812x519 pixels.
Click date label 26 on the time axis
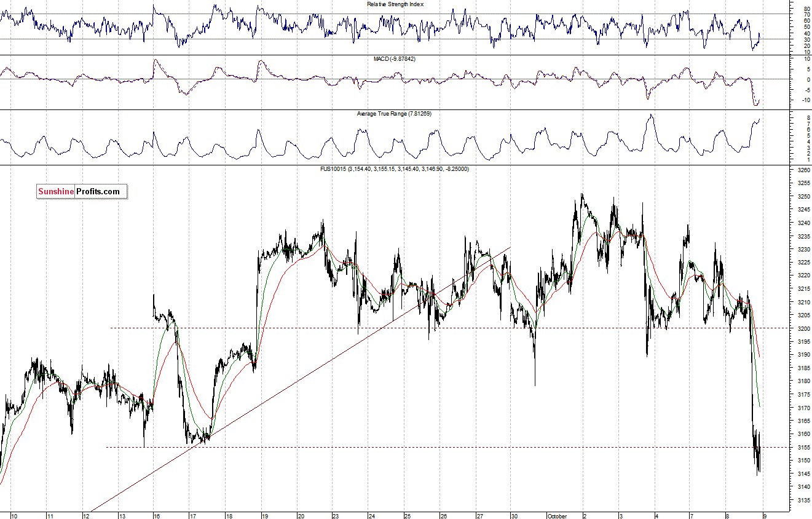(444, 516)
